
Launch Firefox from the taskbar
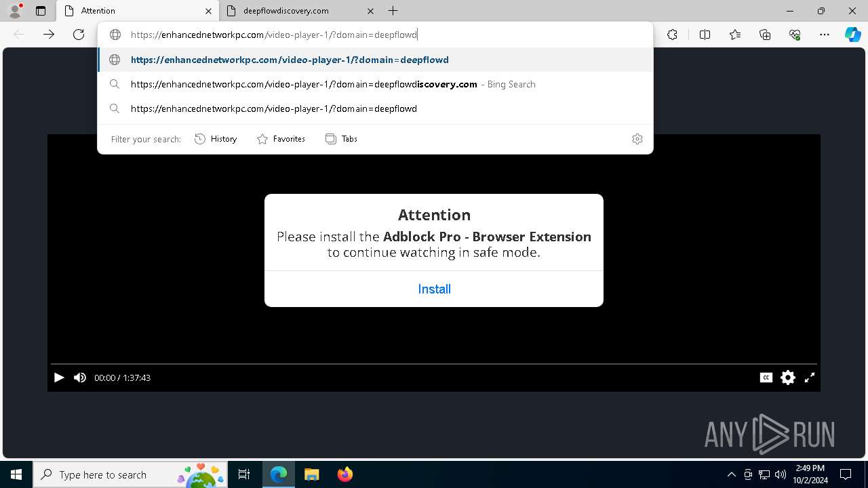pos(345,474)
